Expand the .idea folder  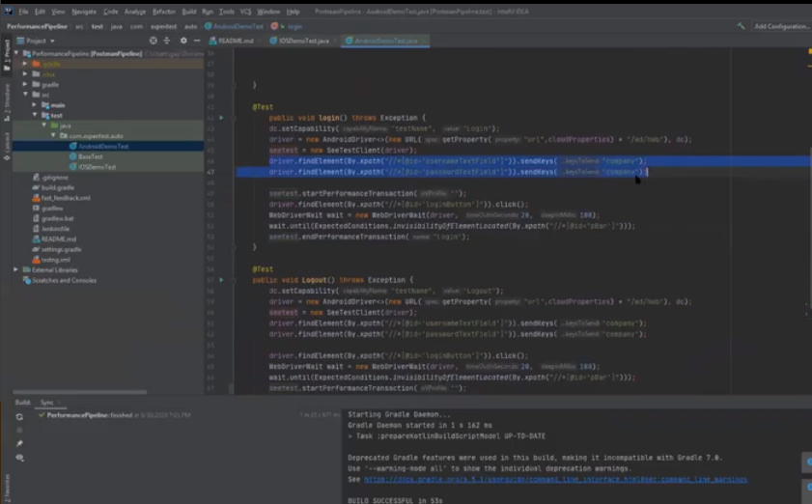point(25,74)
